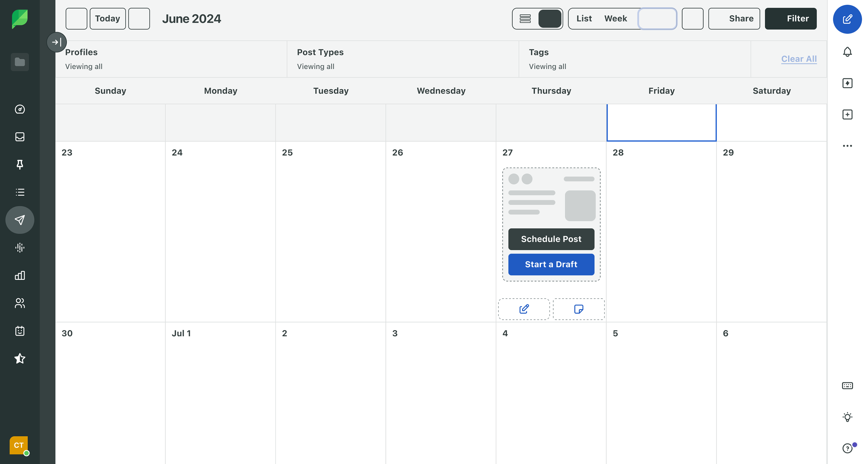
Task: Switch to condensed list density view
Action: (x=525, y=19)
